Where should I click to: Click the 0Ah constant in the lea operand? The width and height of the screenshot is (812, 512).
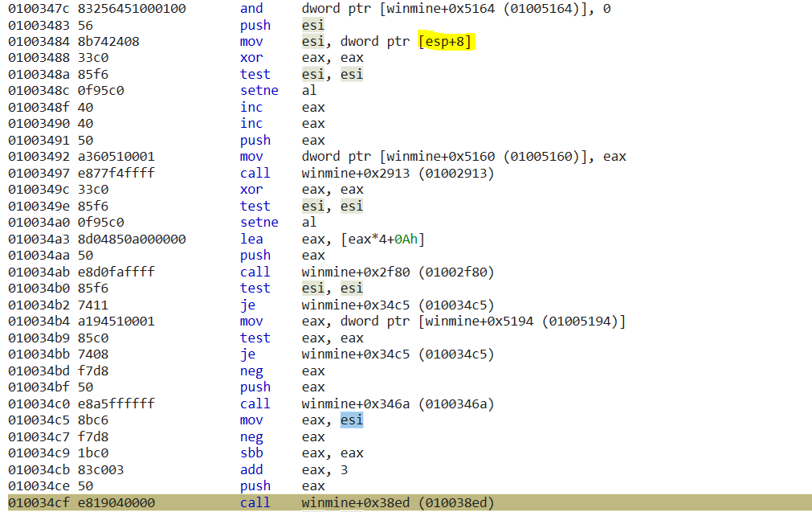coord(406,239)
